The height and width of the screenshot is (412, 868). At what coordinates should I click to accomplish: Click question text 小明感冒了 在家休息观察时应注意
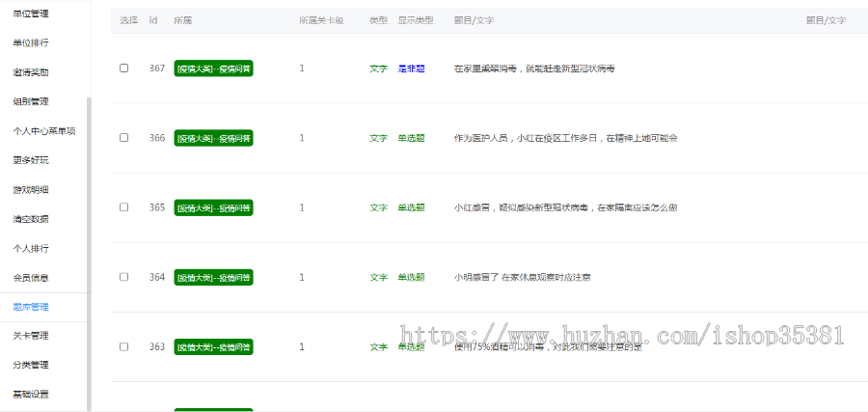coord(523,278)
